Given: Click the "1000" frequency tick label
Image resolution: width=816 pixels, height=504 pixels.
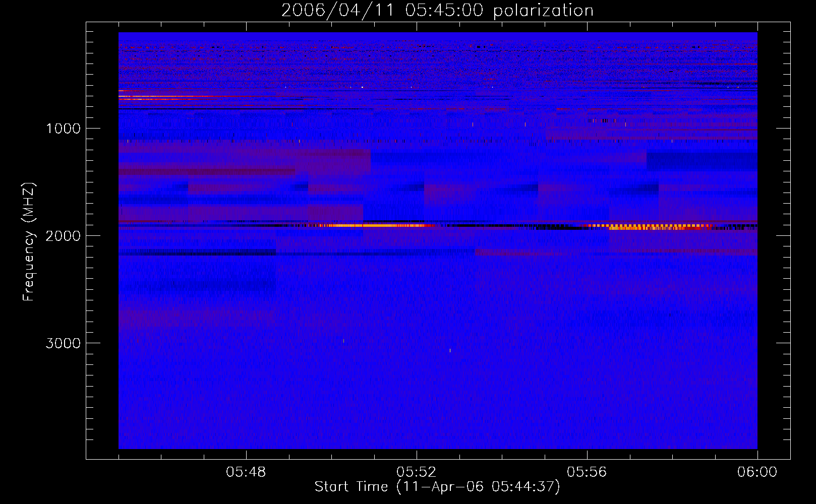Looking at the screenshot, I should click(x=63, y=129).
